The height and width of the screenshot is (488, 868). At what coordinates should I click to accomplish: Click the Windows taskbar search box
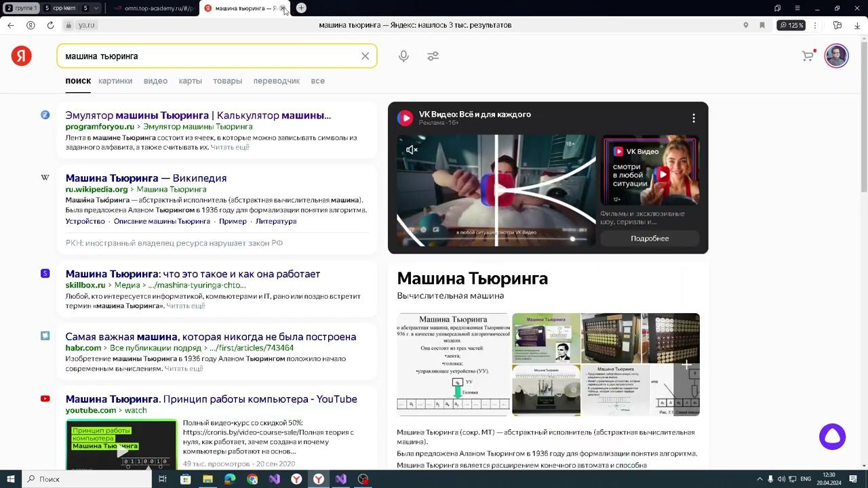(x=87, y=479)
